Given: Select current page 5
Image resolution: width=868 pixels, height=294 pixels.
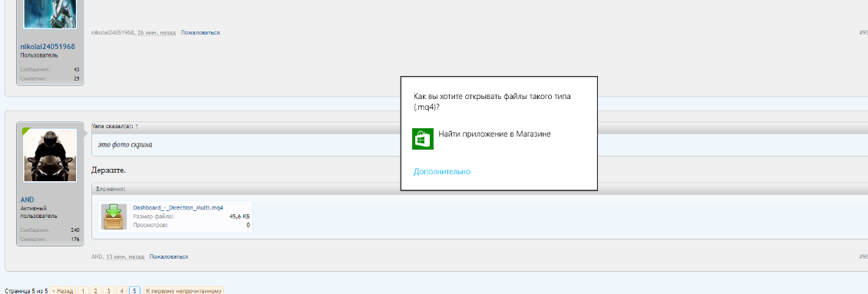Looking at the screenshot, I should pyautogui.click(x=134, y=291).
